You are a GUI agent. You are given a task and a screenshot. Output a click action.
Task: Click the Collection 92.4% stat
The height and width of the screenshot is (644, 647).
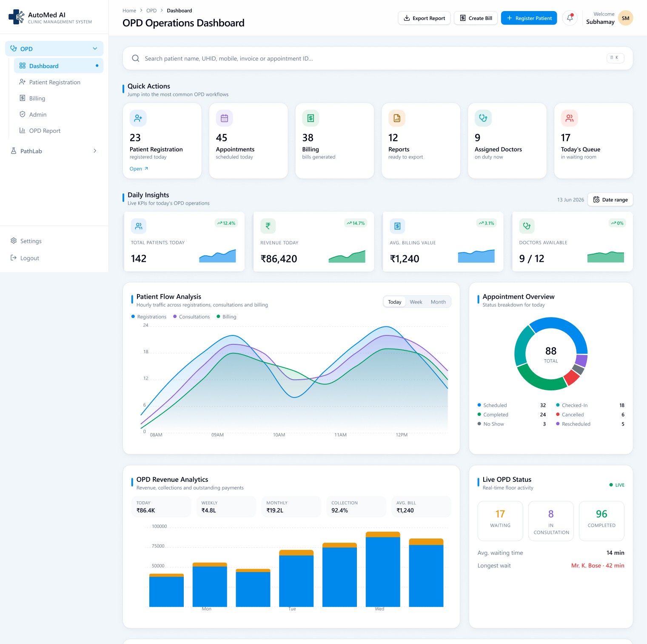[x=356, y=507]
